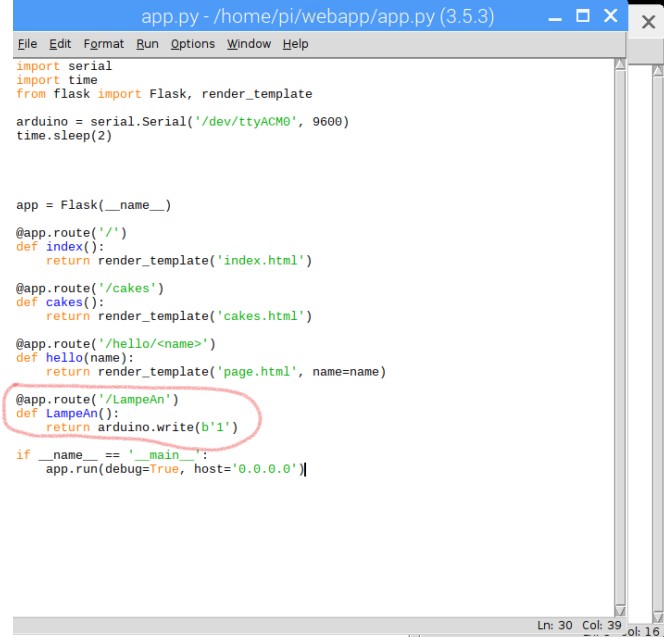The width and height of the screenshot is (664, 637).
Task: Open the Help menu
Action: tap(295, 44)
